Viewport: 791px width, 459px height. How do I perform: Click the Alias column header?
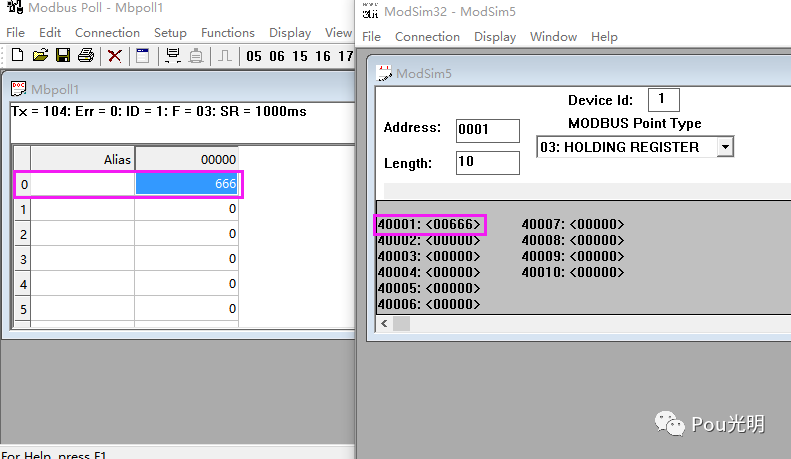tap(82, 159)
